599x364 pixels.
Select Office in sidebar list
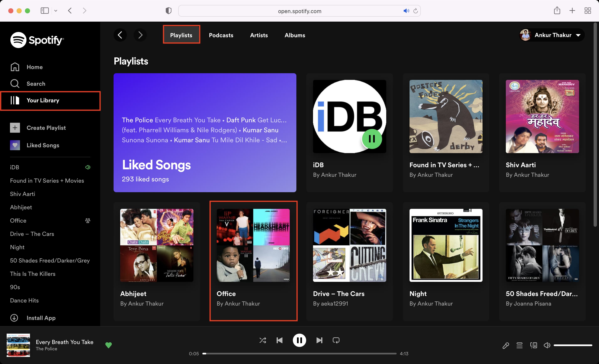coord(18,220)
